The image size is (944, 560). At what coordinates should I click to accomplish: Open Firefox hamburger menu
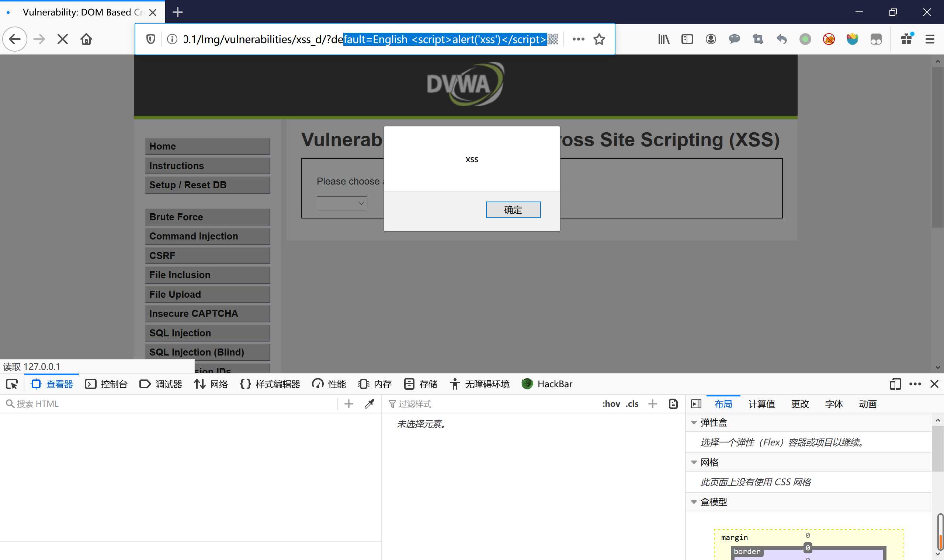pos(930,39)
